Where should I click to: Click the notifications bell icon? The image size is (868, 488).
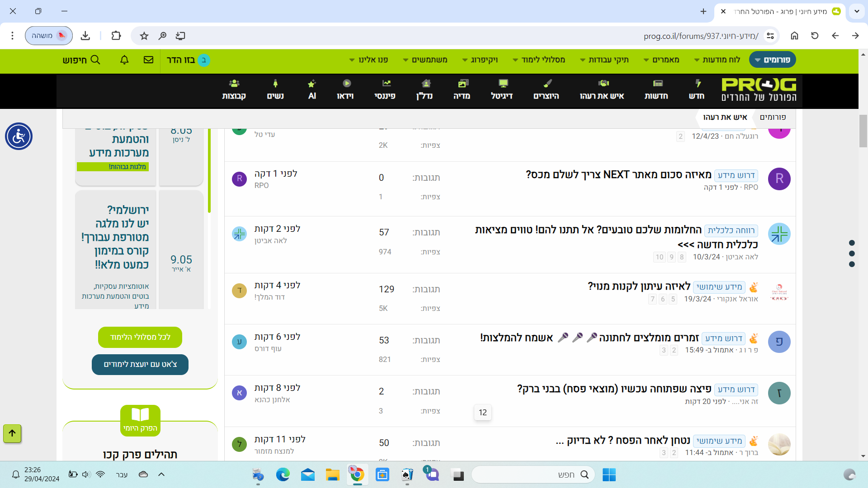pos(124,60)
